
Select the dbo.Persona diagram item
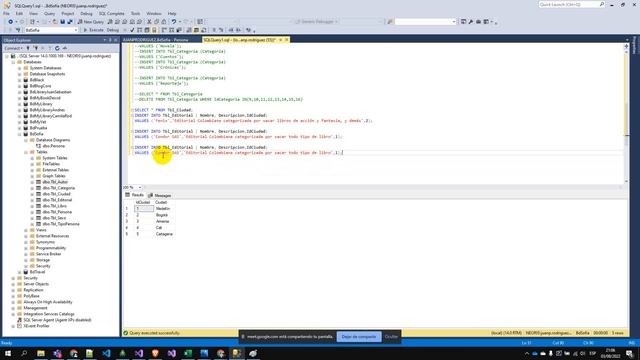(53, 146)
